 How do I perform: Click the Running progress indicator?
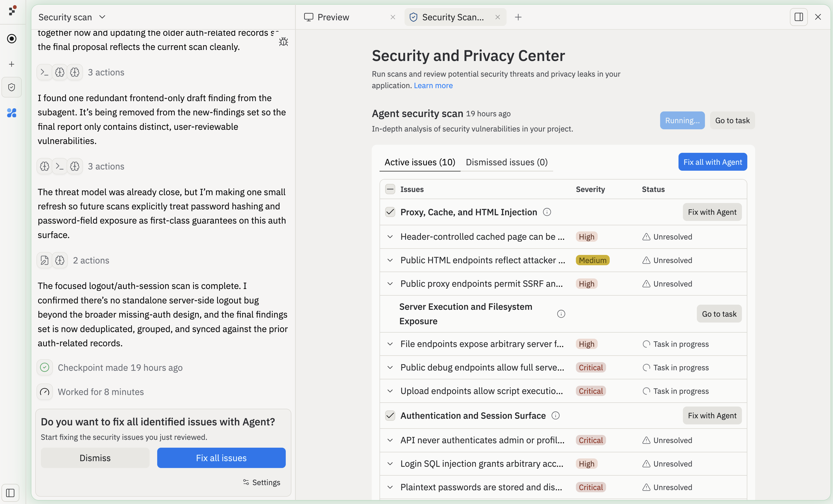pos(682,120)
